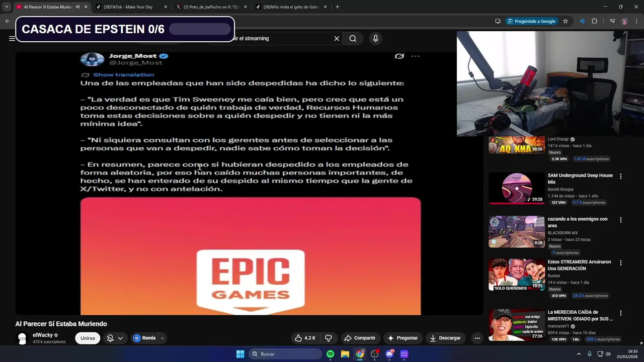
Task: Open Spotify from the taskbar
Action: pyautogui.click(x=330, y=354)
